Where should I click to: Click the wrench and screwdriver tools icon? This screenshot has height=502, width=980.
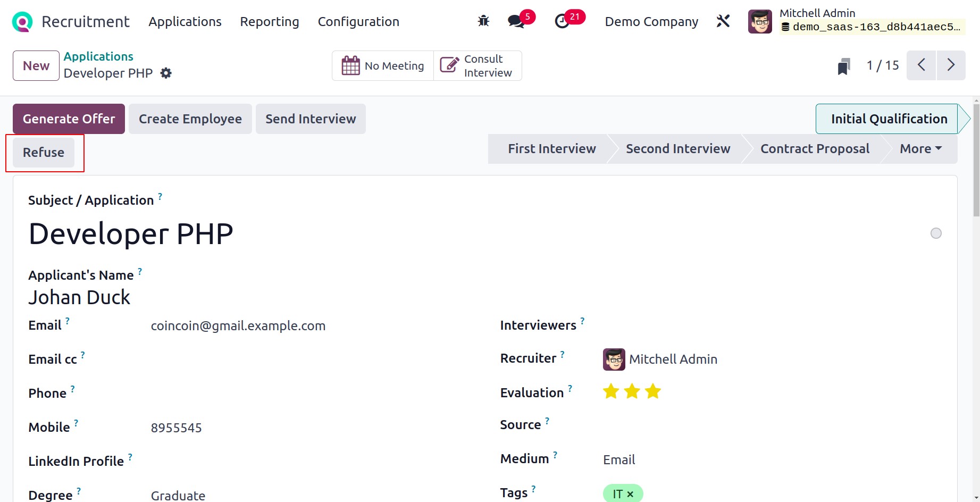723,21
